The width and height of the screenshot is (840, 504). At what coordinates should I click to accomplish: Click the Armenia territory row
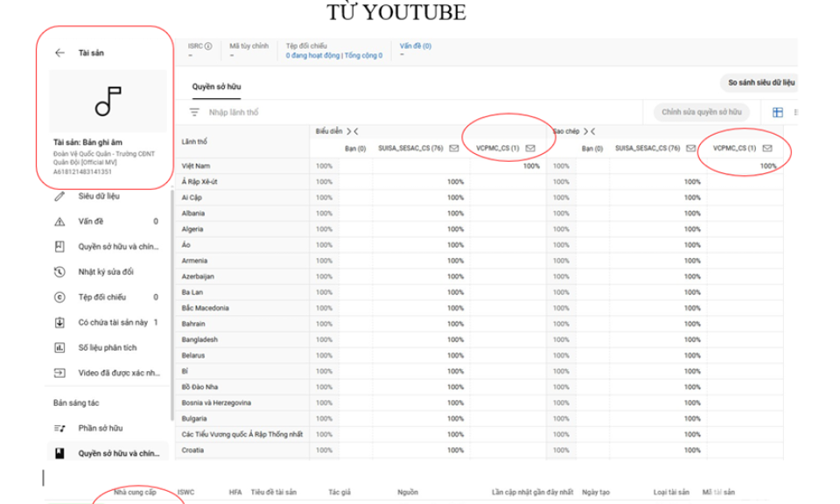pos(479,261)
